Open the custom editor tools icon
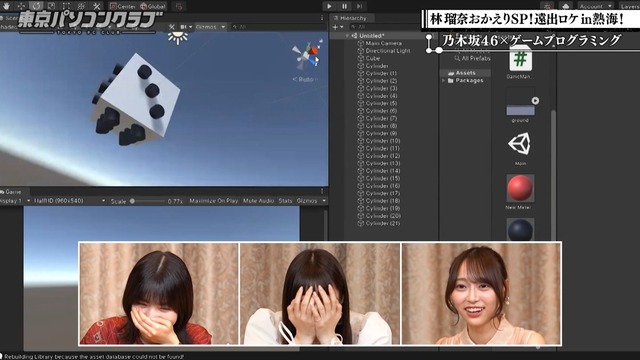Image resolution: width=640 pixels, height=360 pixels. [x=97, y=6]
